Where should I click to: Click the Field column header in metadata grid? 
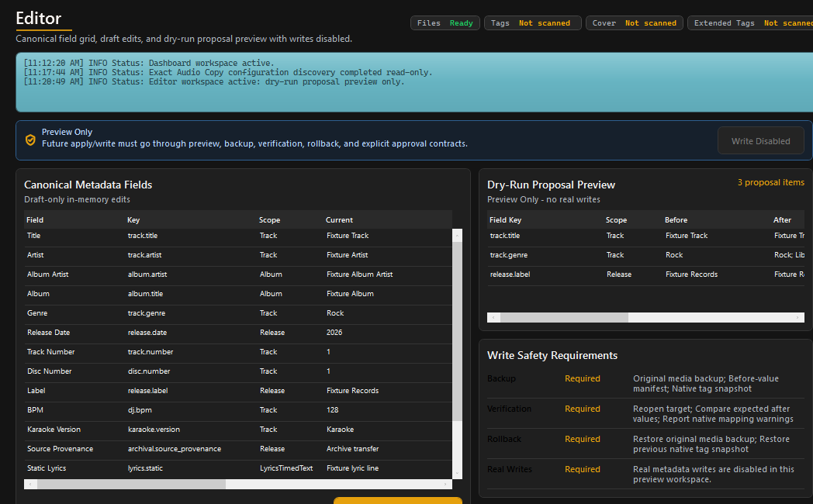pyautogui.click(x=35, y=219)
